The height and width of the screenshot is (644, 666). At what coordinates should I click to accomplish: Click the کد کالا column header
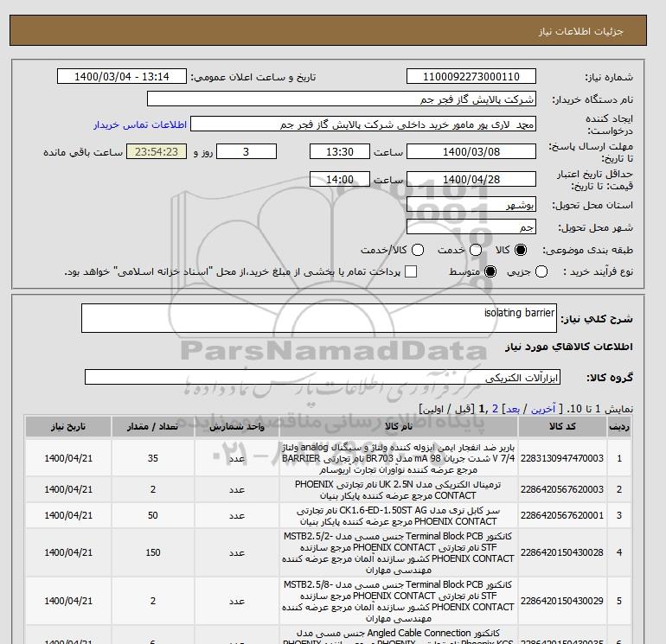(562, 427)
